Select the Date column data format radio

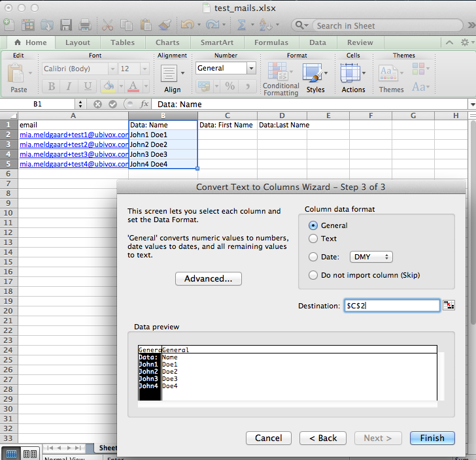[313, 257]
